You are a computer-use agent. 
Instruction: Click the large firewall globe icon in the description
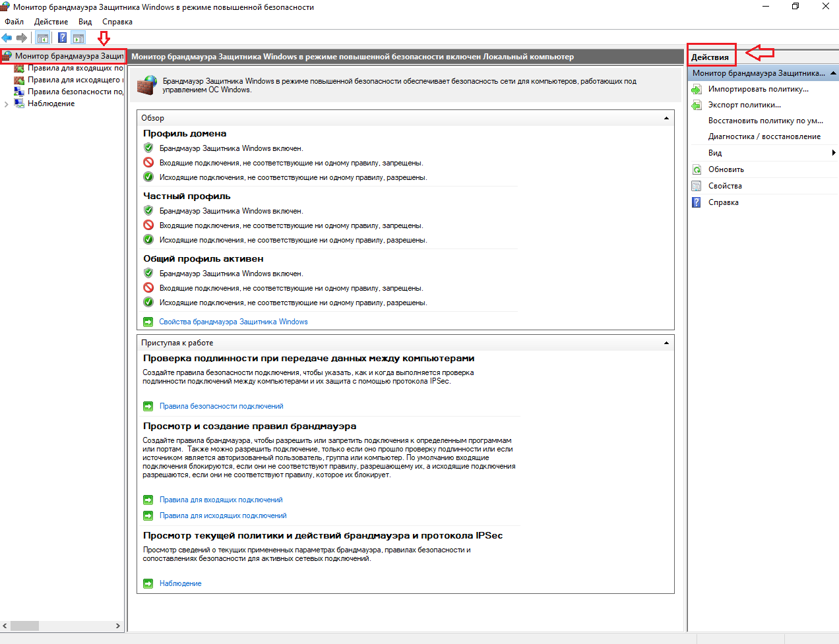point(147,85)
